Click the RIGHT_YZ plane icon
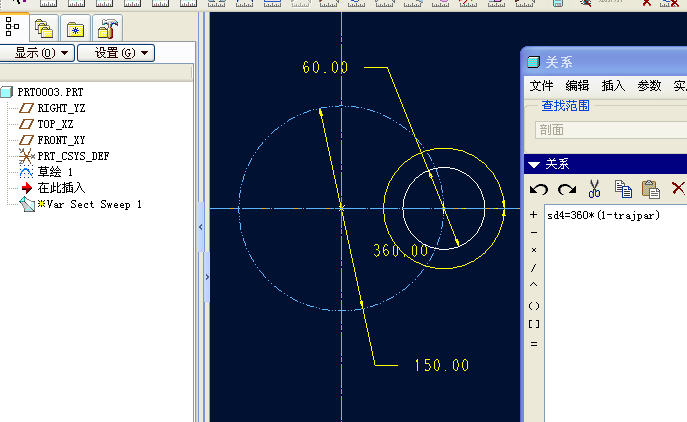Image resolution: width=687 pixels, height=422 pixels. click(x=26, y=108)
